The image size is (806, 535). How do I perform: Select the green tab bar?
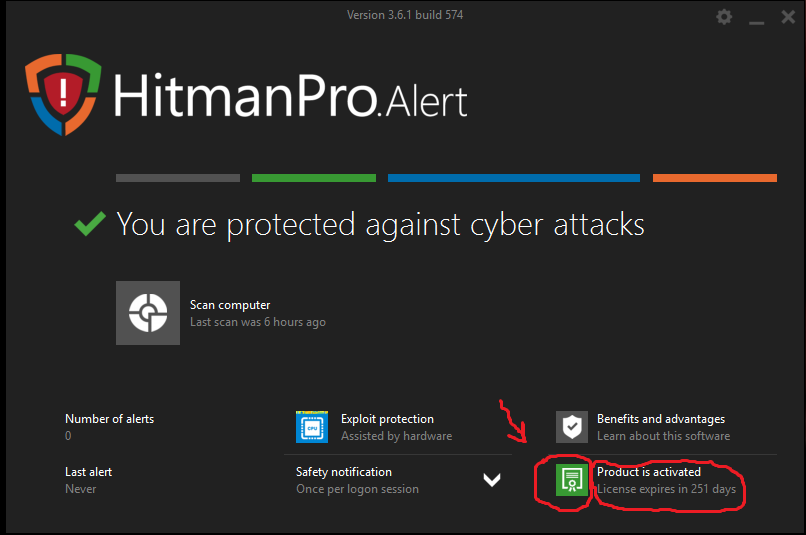point(314,178)
